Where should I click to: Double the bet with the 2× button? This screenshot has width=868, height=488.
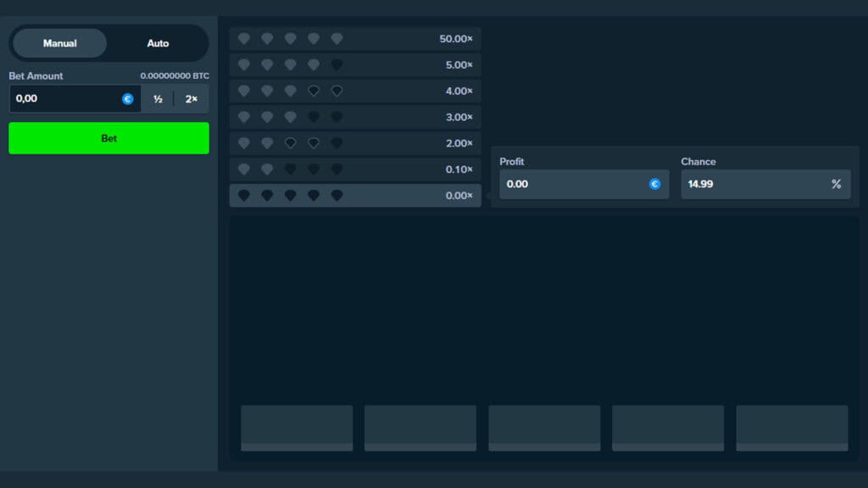pyautogui.click(x=192, y=99)
